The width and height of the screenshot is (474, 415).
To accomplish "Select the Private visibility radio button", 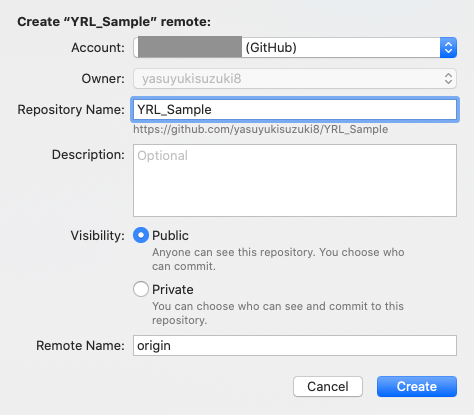I will click(x=141, y=289).
